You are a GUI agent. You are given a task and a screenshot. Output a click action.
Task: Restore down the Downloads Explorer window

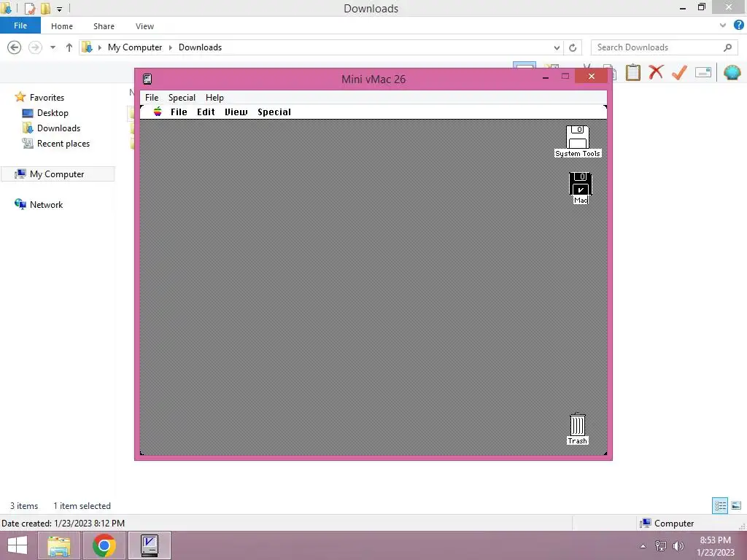pos(701,7)
